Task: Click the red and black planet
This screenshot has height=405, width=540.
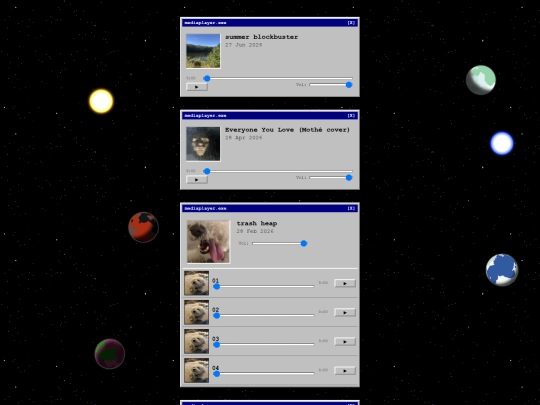Action: [x=143, y=227]
